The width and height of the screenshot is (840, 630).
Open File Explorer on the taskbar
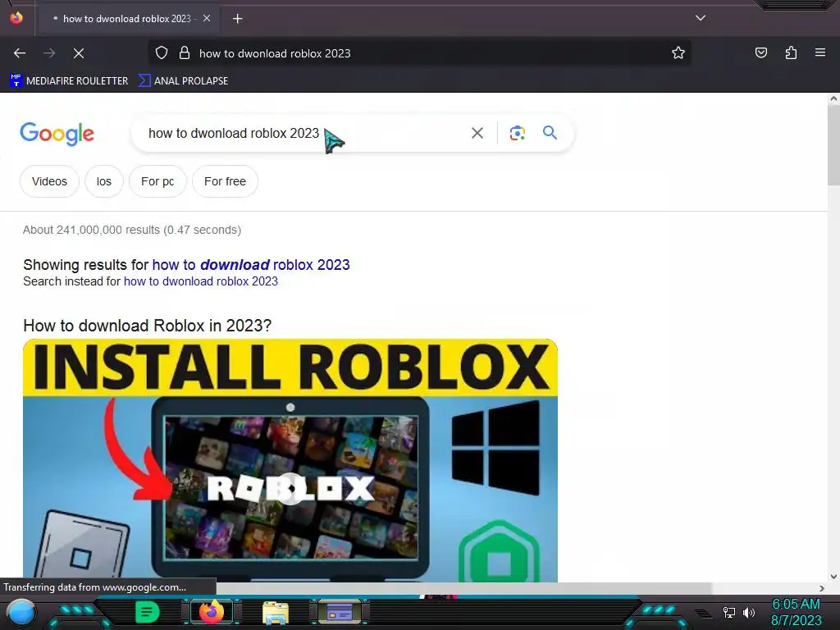pyautogui.click(x=276, y=613)
